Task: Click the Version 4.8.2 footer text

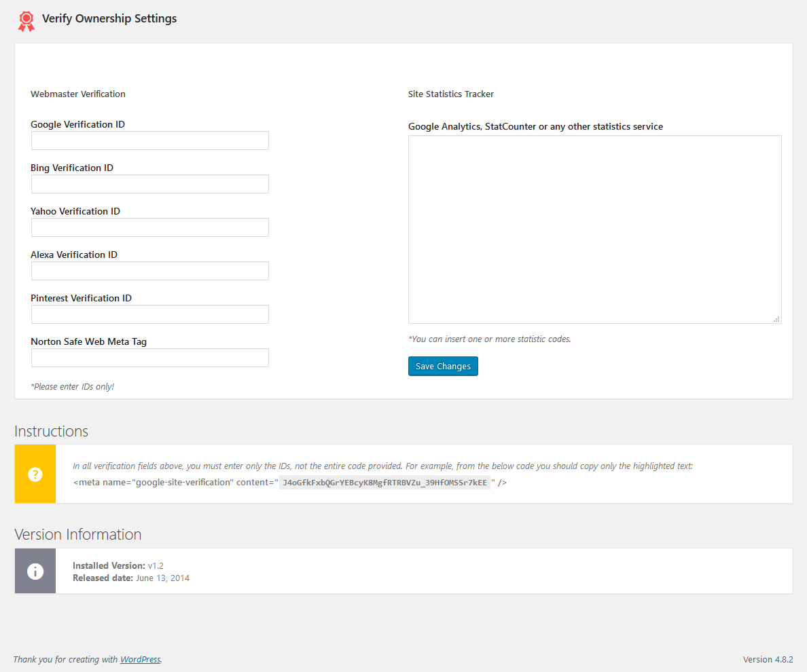Action: 768,659
